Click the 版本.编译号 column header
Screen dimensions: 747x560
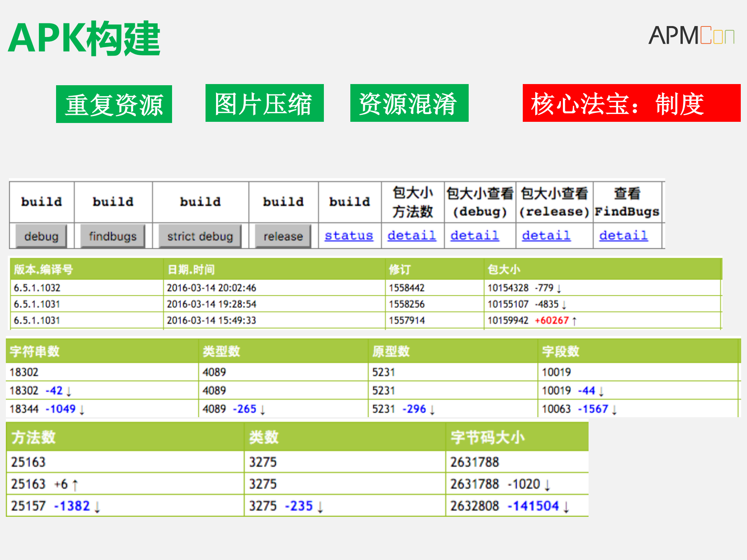tap(43, 269)
